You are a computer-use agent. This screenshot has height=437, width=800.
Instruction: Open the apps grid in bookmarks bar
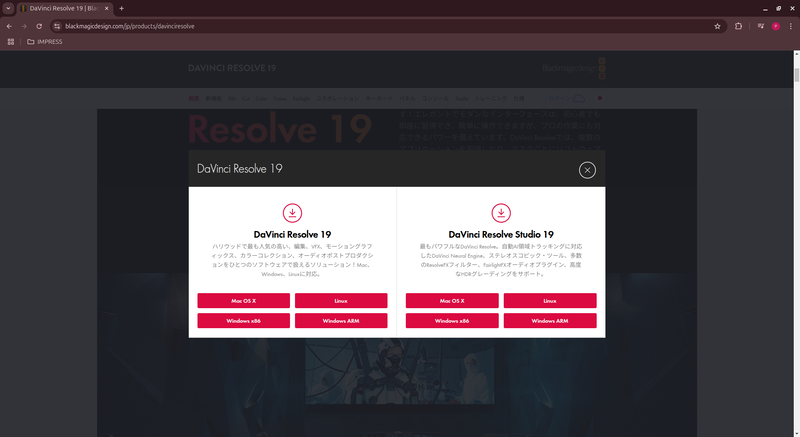(11, 42)
